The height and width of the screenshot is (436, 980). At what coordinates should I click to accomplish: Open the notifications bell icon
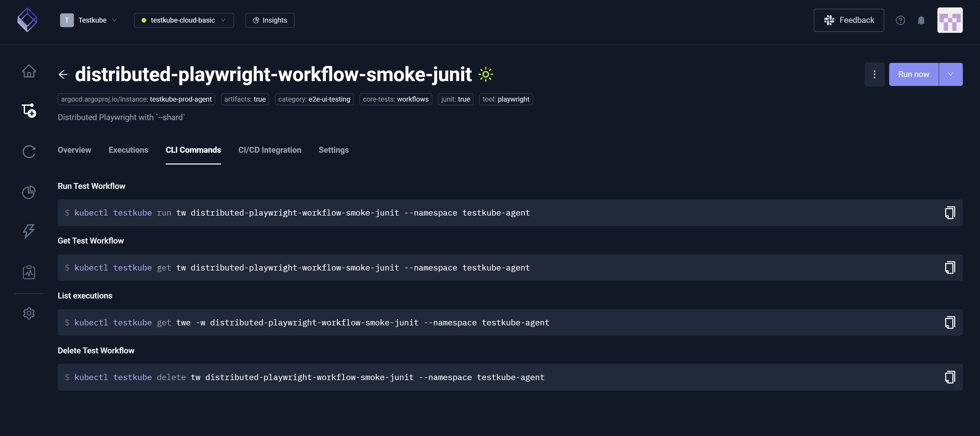(x=921, y=20)
